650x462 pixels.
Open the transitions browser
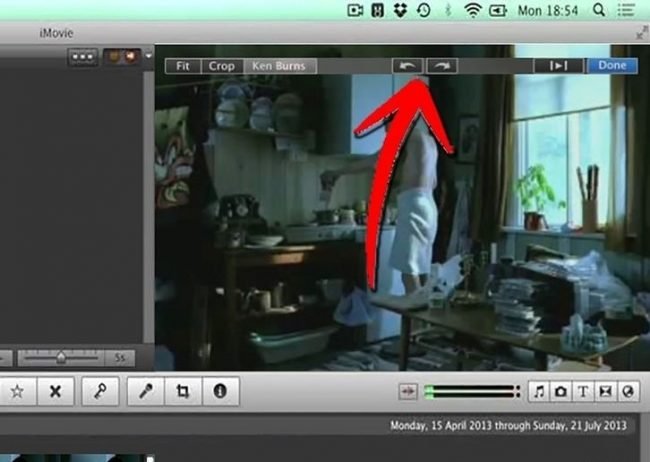[606, 392]
